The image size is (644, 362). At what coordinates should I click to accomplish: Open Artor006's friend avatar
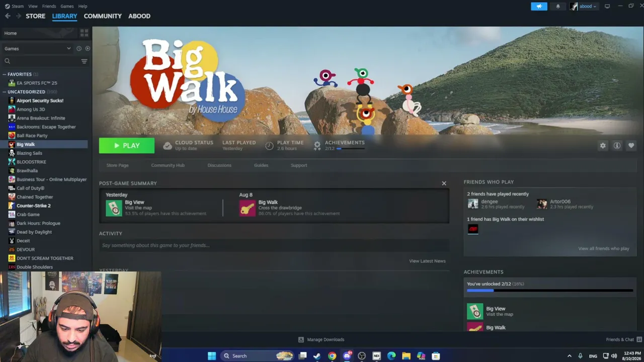(542, 204)
